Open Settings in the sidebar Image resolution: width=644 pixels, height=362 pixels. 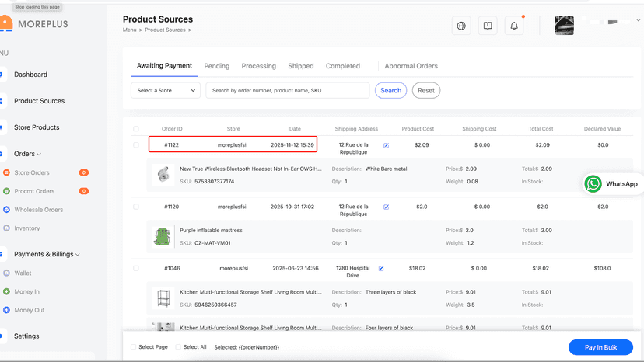pyautogui.click(x=26, y=336)
